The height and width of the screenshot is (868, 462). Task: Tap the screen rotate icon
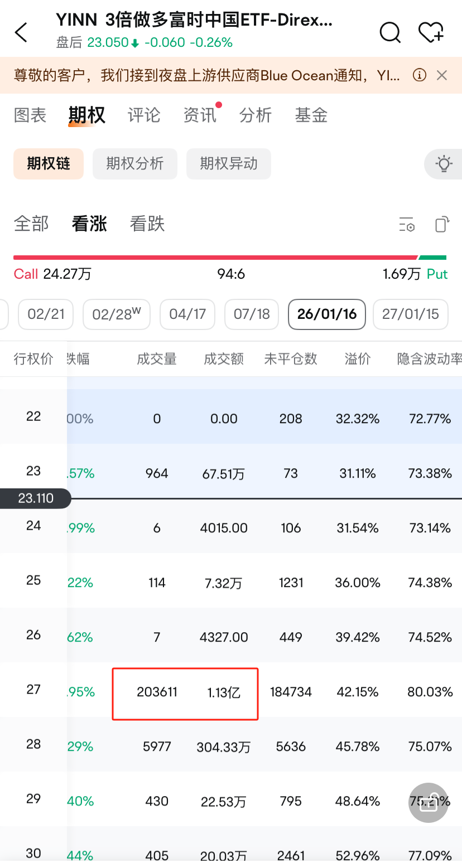point(441,224)
